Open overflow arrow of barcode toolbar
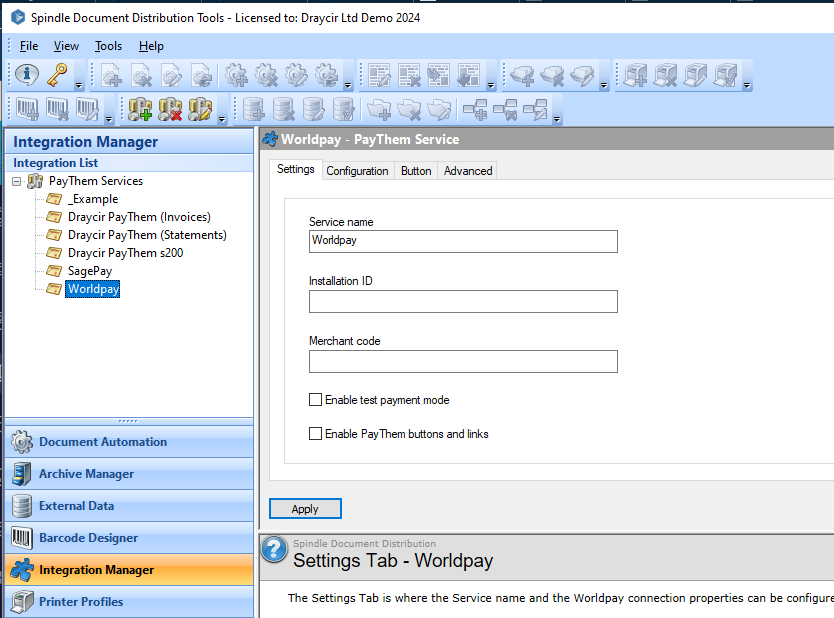This screenshot has height=618, width=834. click(109, 119)
